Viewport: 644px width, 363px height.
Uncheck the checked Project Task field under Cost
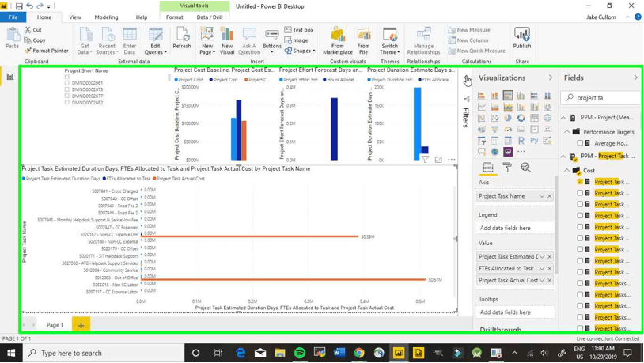[580, 182]
